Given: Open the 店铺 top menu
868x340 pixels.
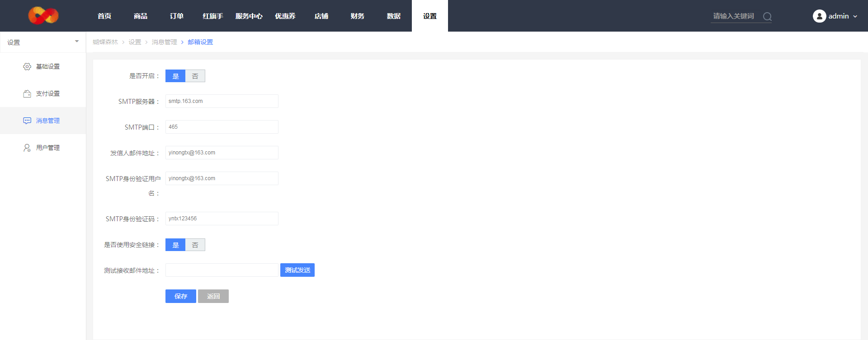Looking at the screenshot, I should click(x=321, y=16).
